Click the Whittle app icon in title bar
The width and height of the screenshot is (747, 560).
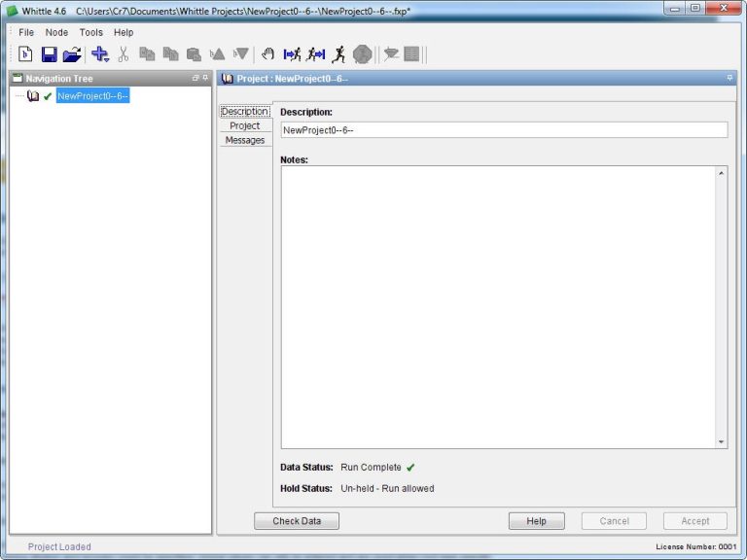12,11
